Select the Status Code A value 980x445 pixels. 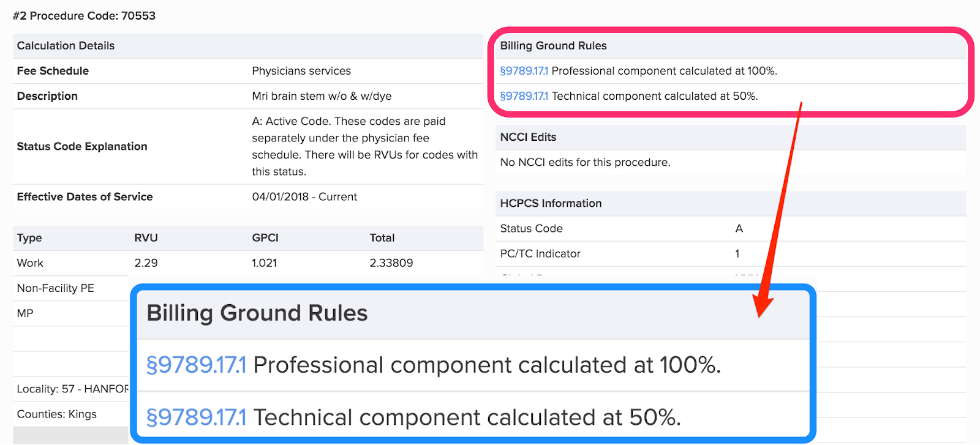click(739, 228)
